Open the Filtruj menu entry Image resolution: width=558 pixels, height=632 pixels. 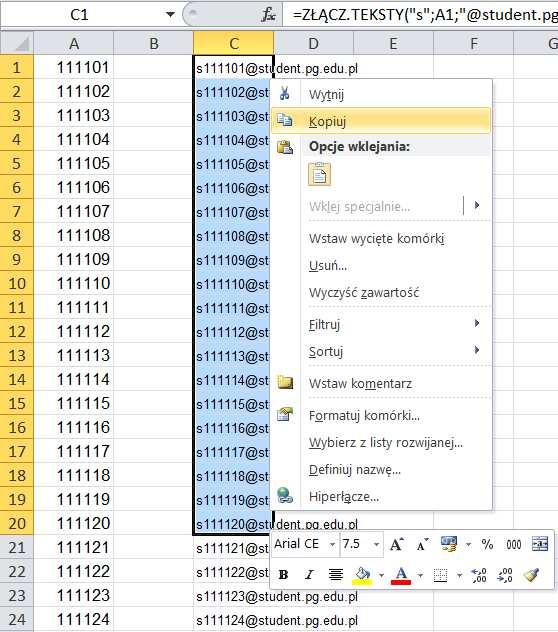pos(381,324)
